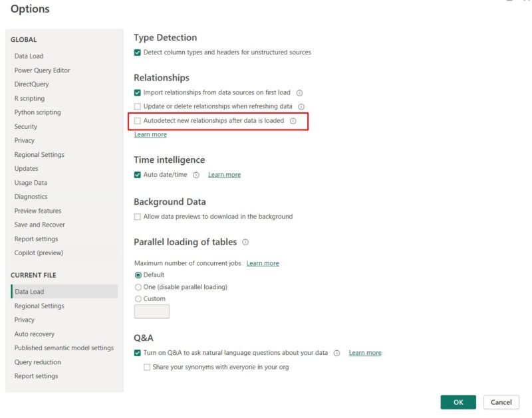
Task: Enable Autodetect new relationships after data is loaded
Action: tap(138, 121)
